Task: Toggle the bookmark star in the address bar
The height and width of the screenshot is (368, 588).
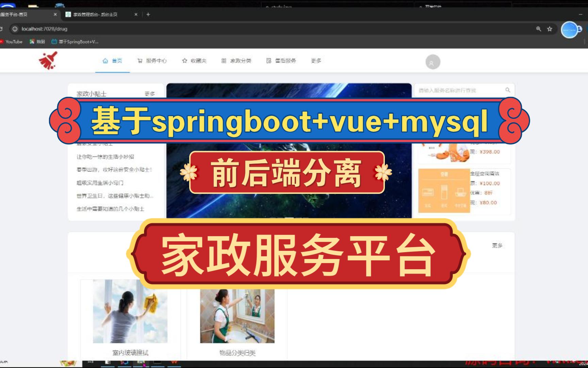Action: (x=549, y=29)
